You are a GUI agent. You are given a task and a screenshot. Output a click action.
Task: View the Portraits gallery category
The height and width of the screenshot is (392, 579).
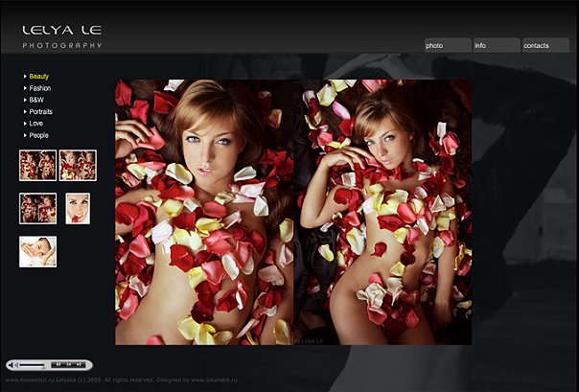[x=40, y=112]
